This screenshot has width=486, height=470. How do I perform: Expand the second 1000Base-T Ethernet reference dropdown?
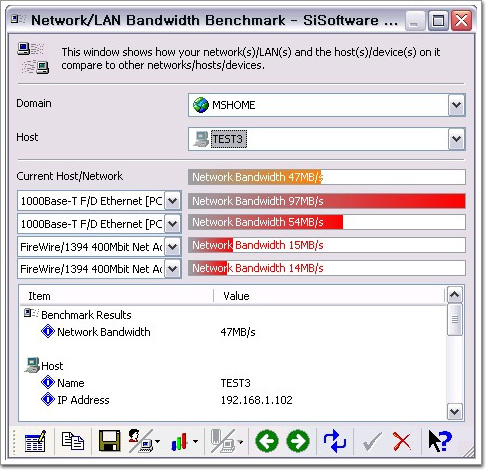173,224
